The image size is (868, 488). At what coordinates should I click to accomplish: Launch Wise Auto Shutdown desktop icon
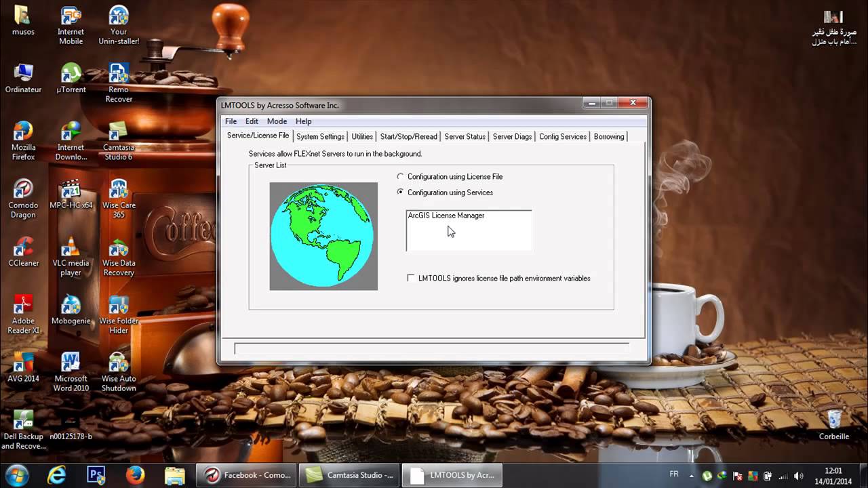coord(119,372)
